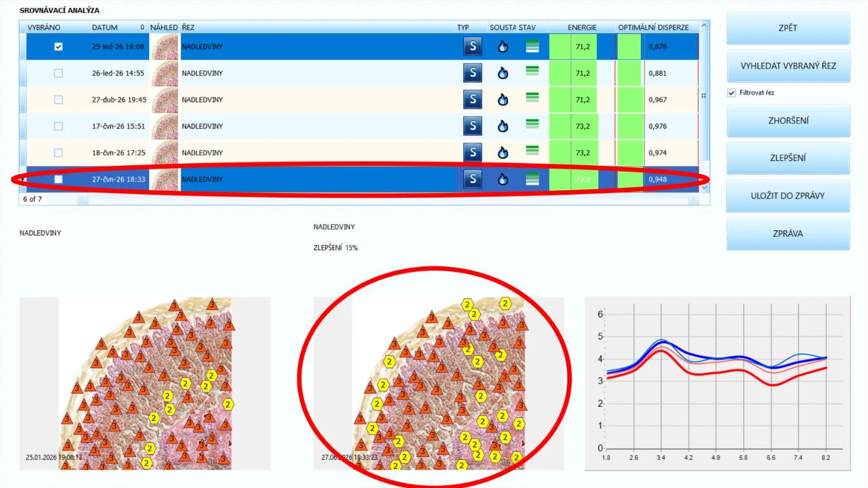Click the flame icon in 26-led-26 row
Screen dimensions: 868x488
click(503, 73)
